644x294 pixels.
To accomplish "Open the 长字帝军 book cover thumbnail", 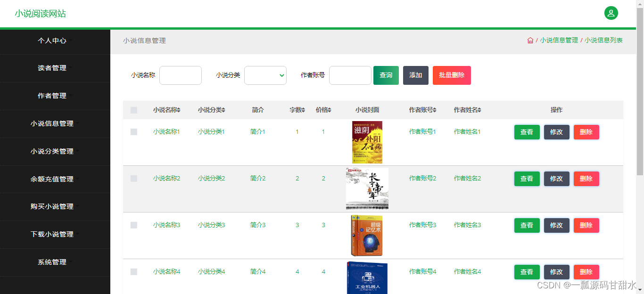I will pyautogui.click(x=367, y=188).
